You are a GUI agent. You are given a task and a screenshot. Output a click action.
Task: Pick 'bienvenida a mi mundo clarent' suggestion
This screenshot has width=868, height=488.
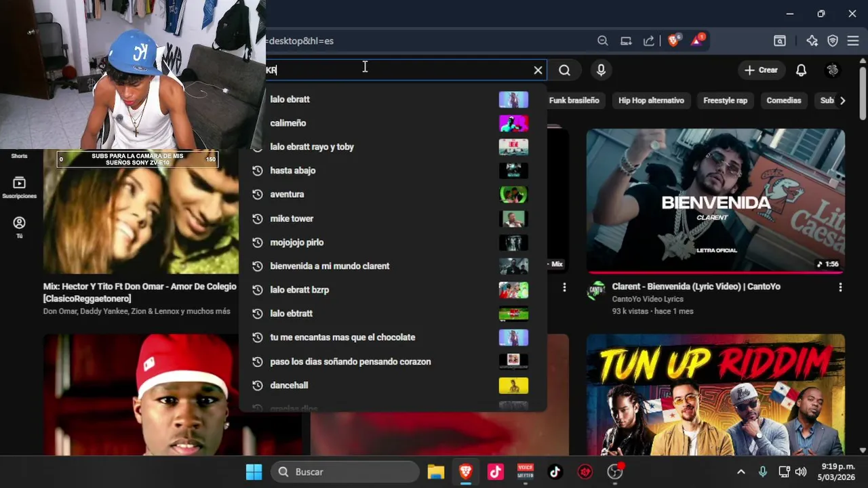[x=393, y=266]
